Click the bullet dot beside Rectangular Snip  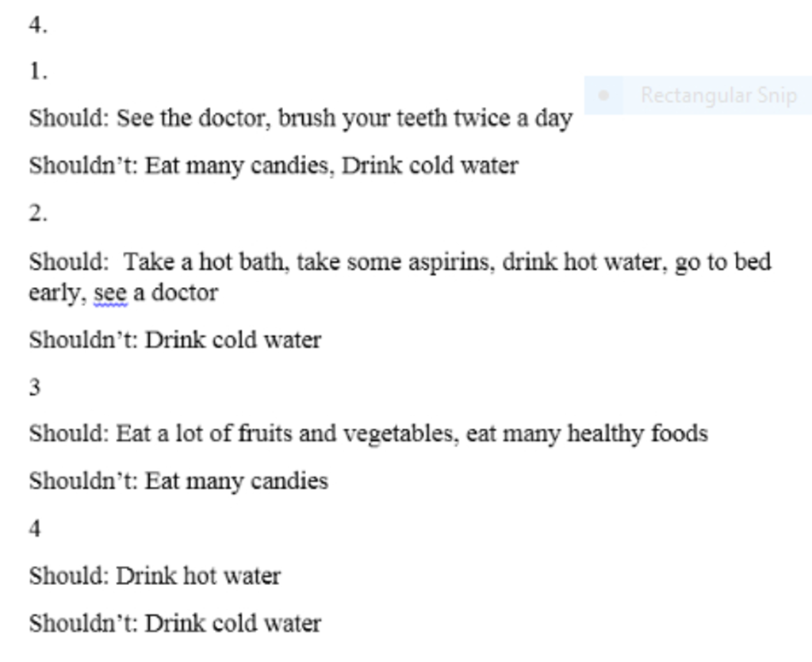603,95
